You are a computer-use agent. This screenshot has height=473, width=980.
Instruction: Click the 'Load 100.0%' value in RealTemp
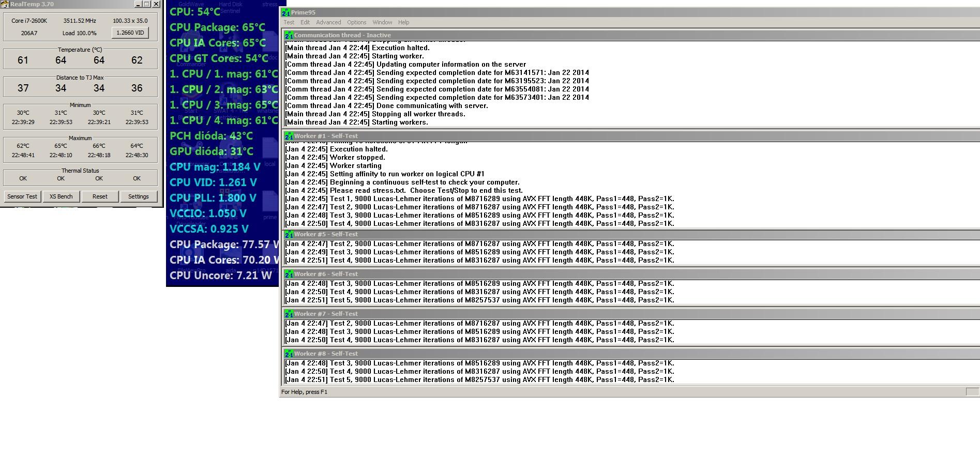coord(80,33)
